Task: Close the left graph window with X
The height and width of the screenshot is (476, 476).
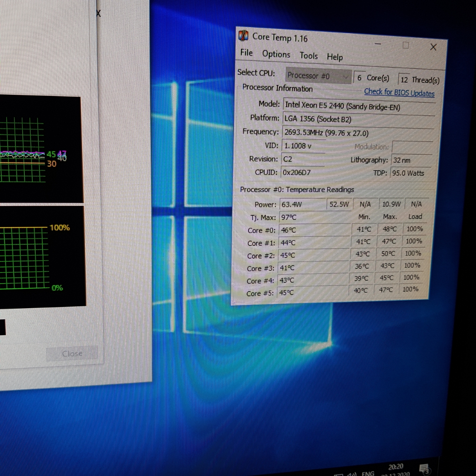Action: (98, 14)
